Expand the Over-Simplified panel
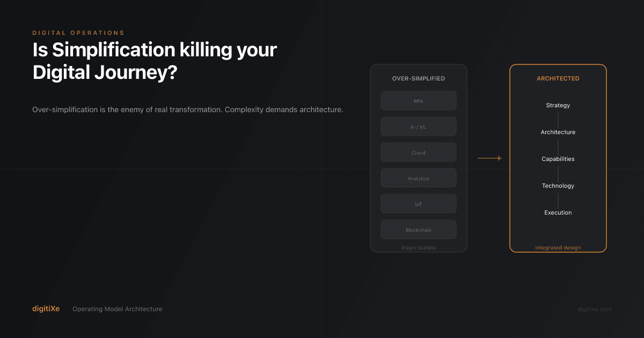Screen dimensions: 644x338 pyautogui.click(x=418, y=158)
